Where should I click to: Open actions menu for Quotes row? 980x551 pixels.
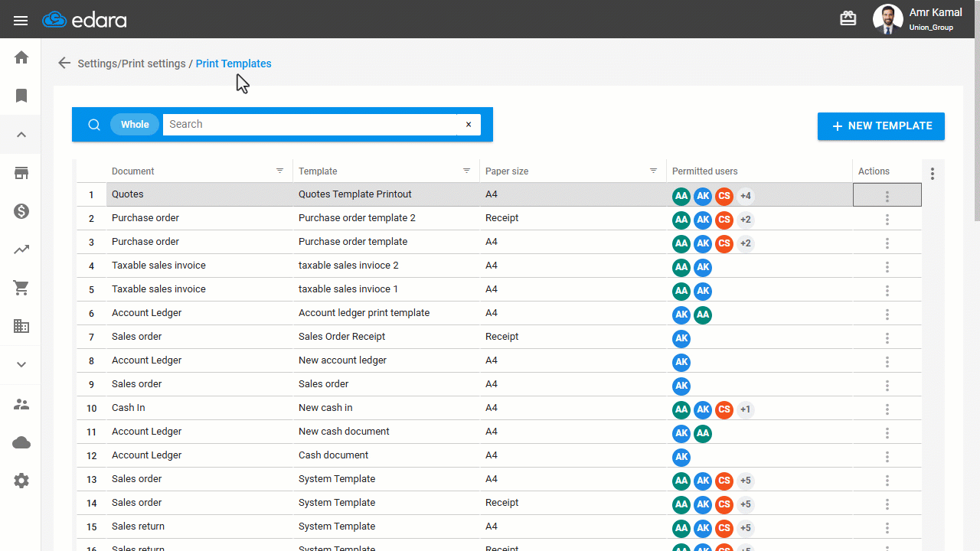click(x=887, y=196)
